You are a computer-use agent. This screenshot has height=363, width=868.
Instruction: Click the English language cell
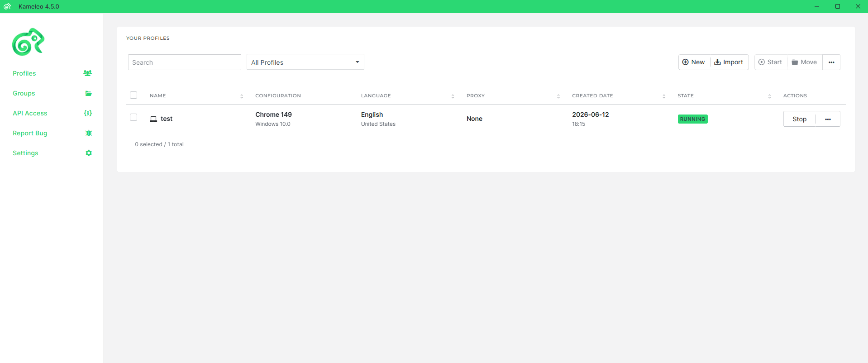(372, 115)
